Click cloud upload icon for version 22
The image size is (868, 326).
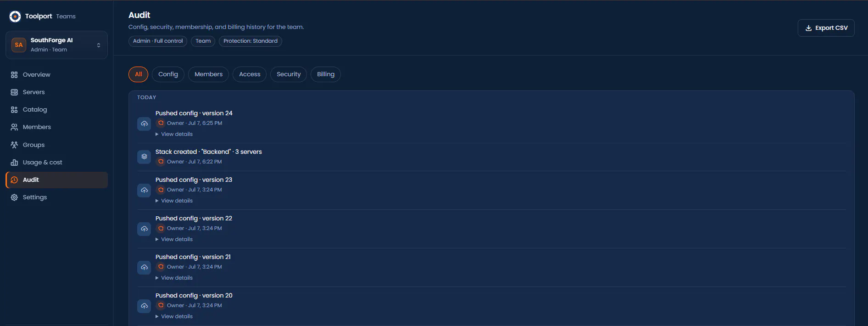[144, 229]
